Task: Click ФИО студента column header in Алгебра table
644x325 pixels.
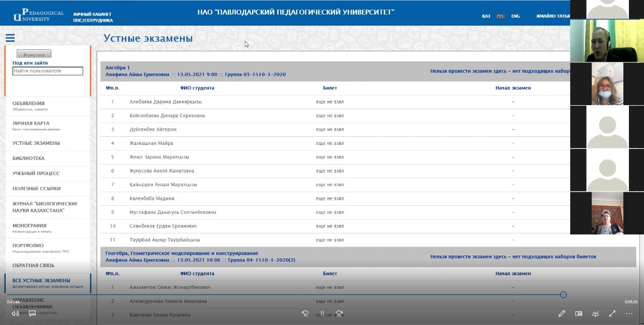Action: tap(197, 88)
